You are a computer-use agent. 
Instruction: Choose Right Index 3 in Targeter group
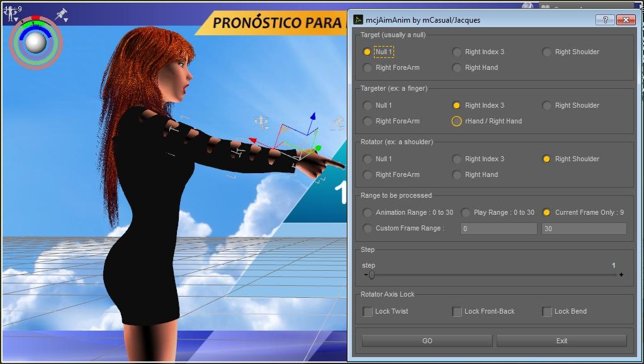(456, 105)
